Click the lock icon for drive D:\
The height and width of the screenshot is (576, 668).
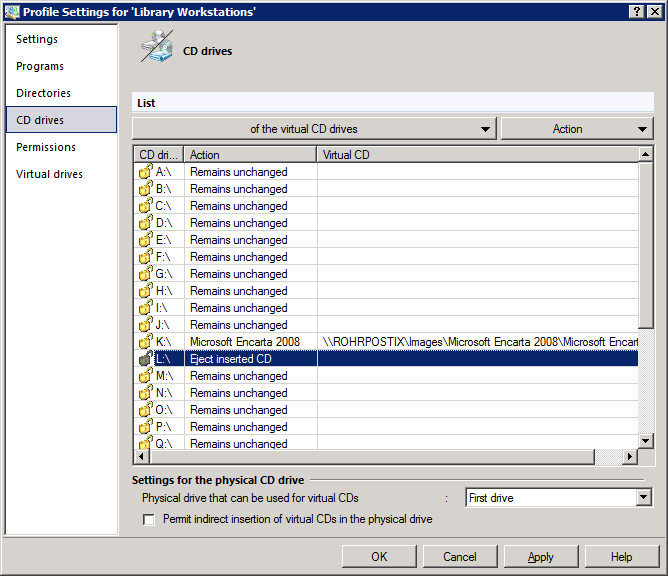pos(145,222)
